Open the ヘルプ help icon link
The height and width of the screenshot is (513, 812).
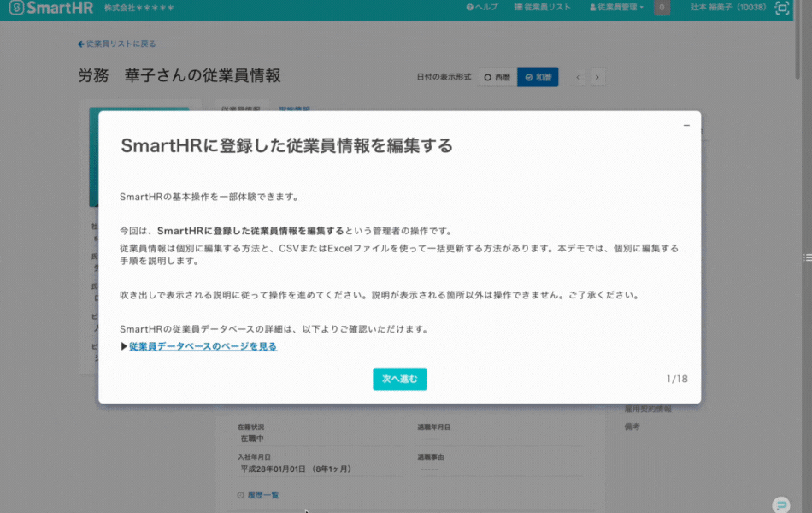click(x=482, y=8)
